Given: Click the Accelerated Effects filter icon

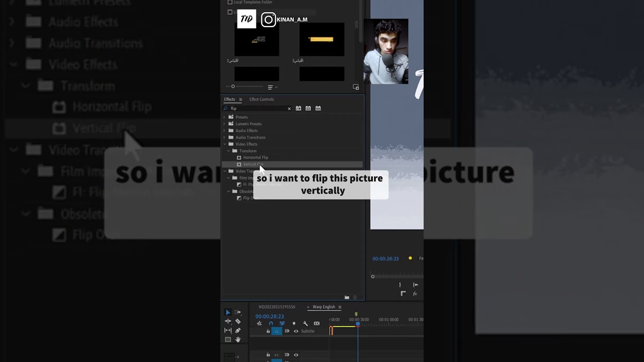Looking at the screenshot, I should click(x=298, y=108).
